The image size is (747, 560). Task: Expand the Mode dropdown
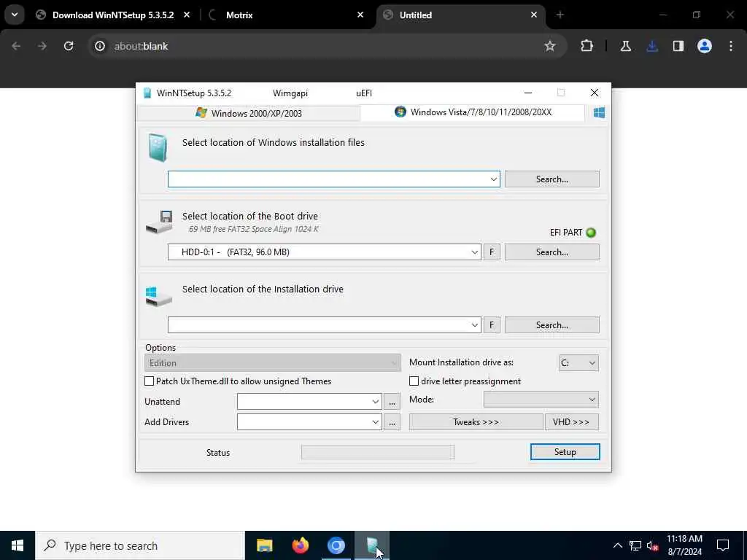541,400
